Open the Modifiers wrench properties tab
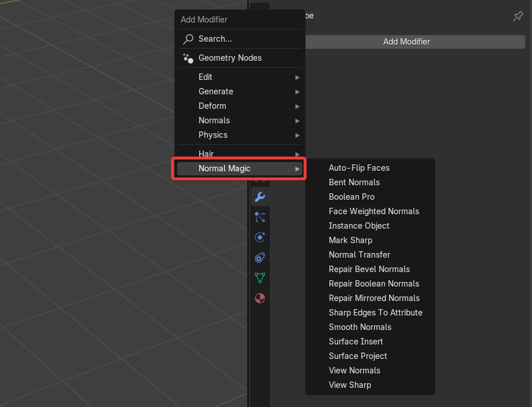The height and width of the screenshot is (407, 532). tap(260, 197)
